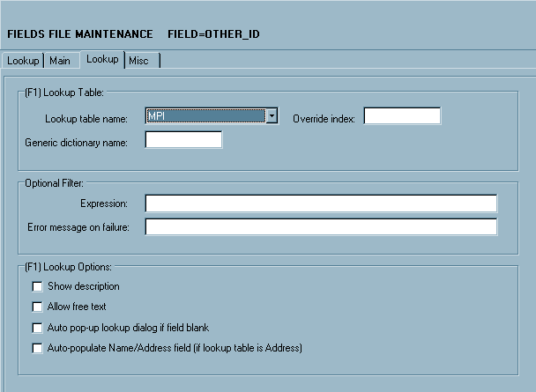Expand the Lookup table name dropdown arrow
Image resolution: width=536 pixels, height=392 pixels.
click(272, 116)
